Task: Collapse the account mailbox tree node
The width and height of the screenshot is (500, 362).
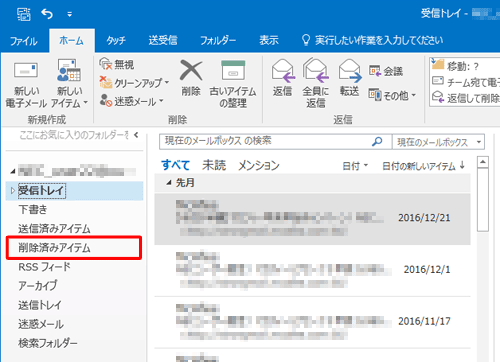Action: point(13,172)
